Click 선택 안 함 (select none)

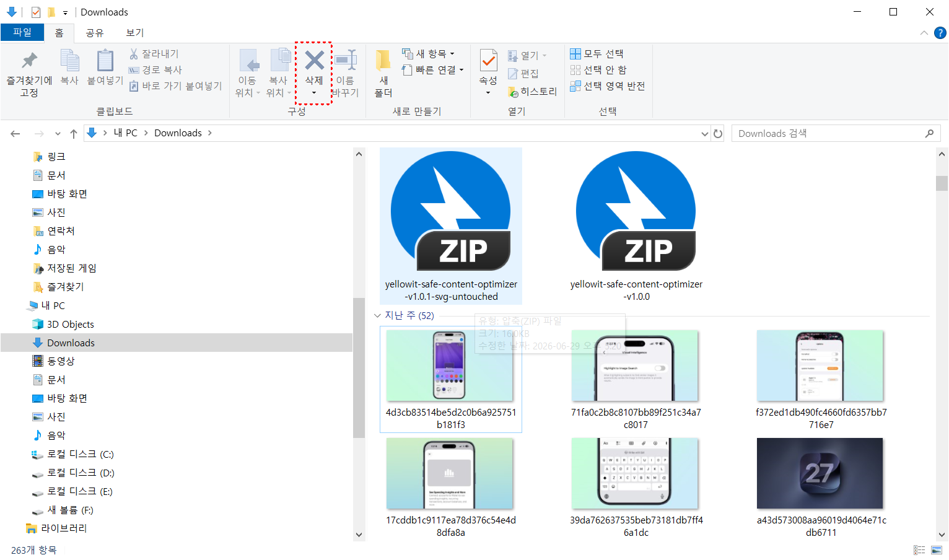click(598, 70)
